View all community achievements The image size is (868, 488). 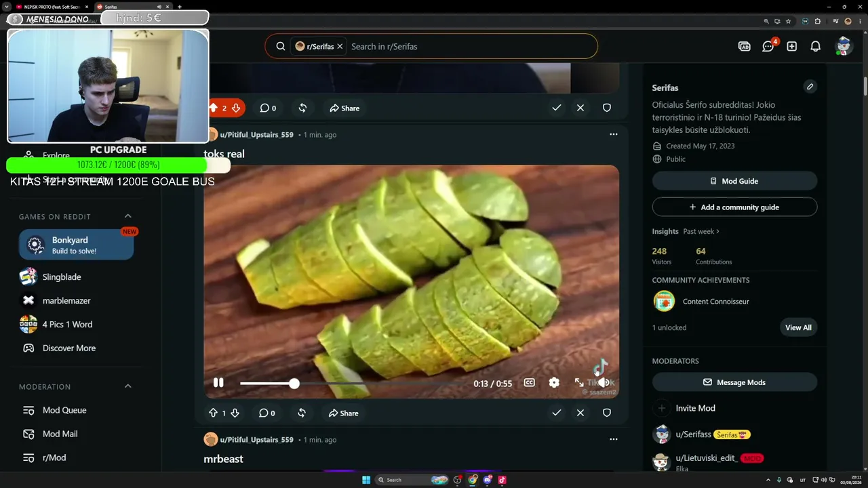pos(798,327)
